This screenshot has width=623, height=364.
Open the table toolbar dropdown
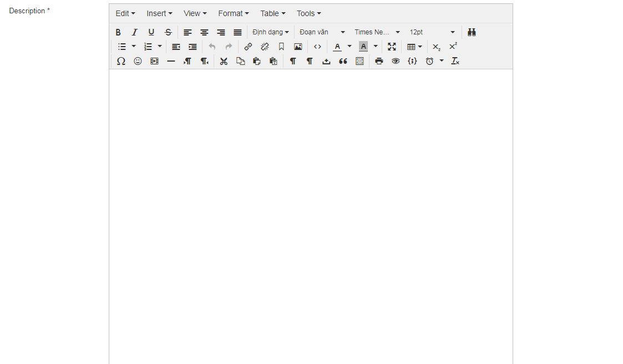coord(414,47)
